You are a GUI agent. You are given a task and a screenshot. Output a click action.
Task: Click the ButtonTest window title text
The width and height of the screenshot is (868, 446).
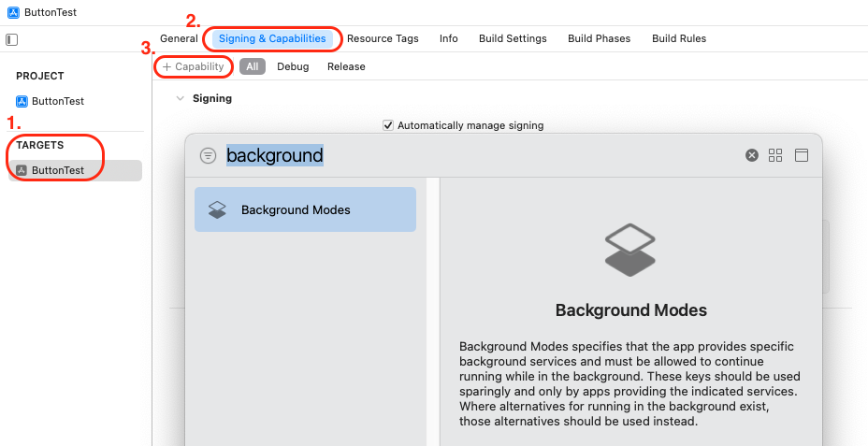(x=51, y=12)
